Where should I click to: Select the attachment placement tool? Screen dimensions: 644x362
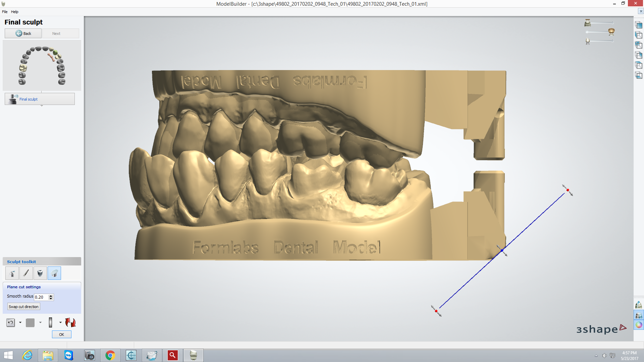40,273
